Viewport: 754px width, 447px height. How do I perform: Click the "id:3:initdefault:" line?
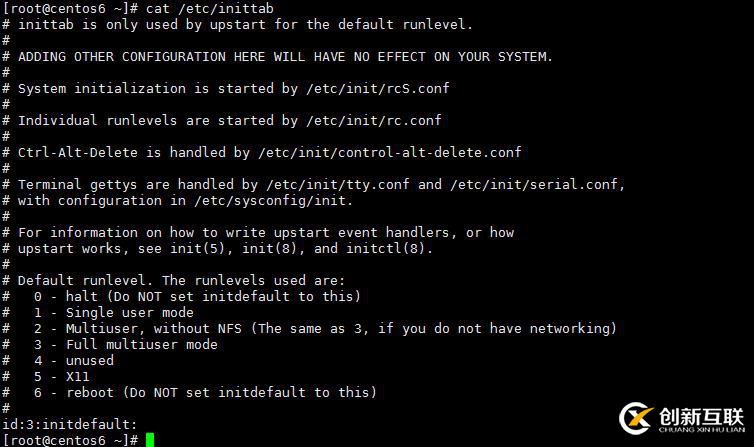[70, 424]
